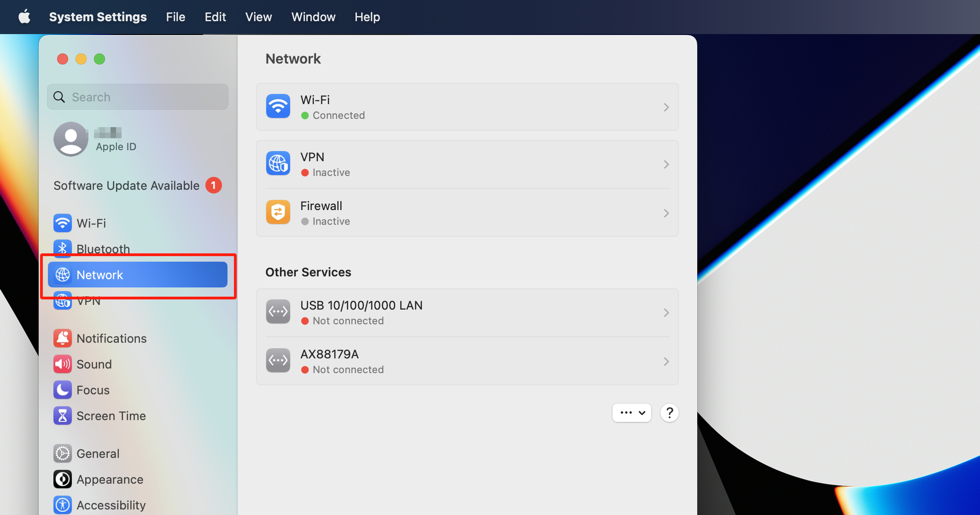This screenshot has height=515, width=980.
Task: Zoom window with the green button
Action: point(99,59)
